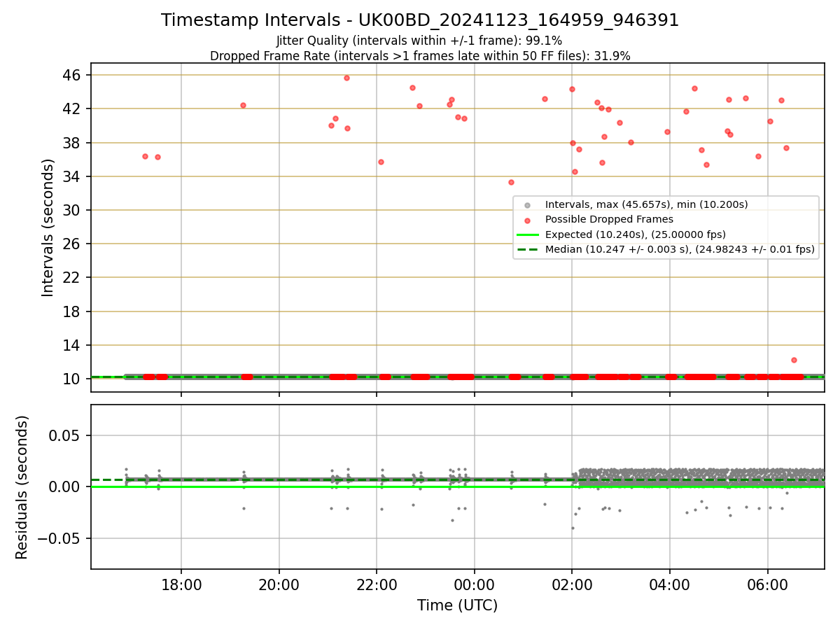
Task: Click the isolated red point near 12 seconds
Action: pos(794,360)
